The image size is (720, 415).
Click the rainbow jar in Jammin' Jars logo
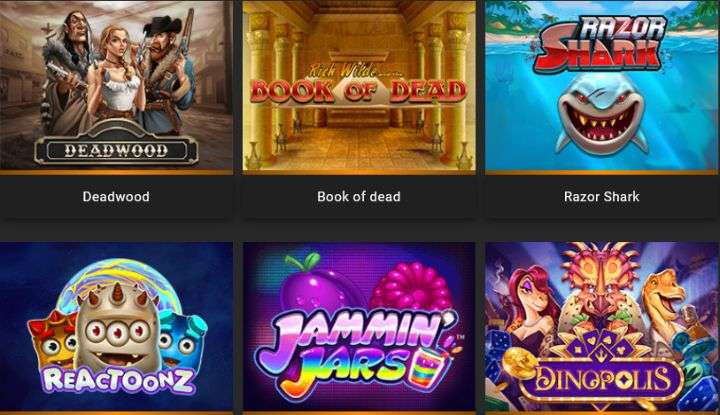click(x=429, y=366)
